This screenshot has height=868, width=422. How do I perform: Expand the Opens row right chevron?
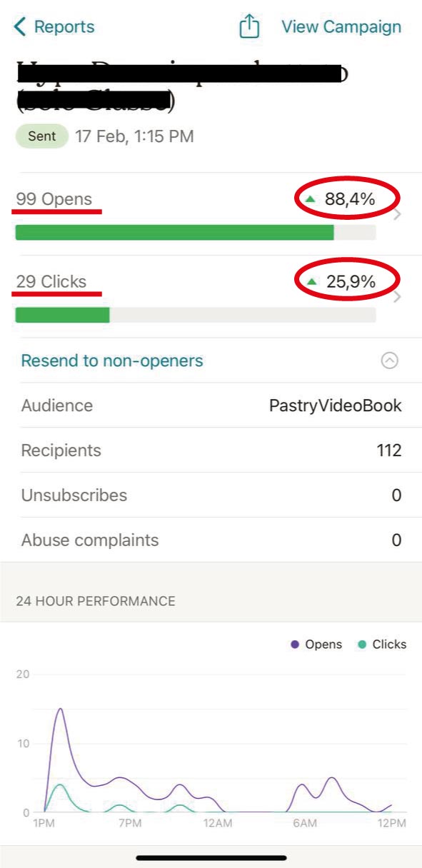pyautogui.click(x=398, y=215)
